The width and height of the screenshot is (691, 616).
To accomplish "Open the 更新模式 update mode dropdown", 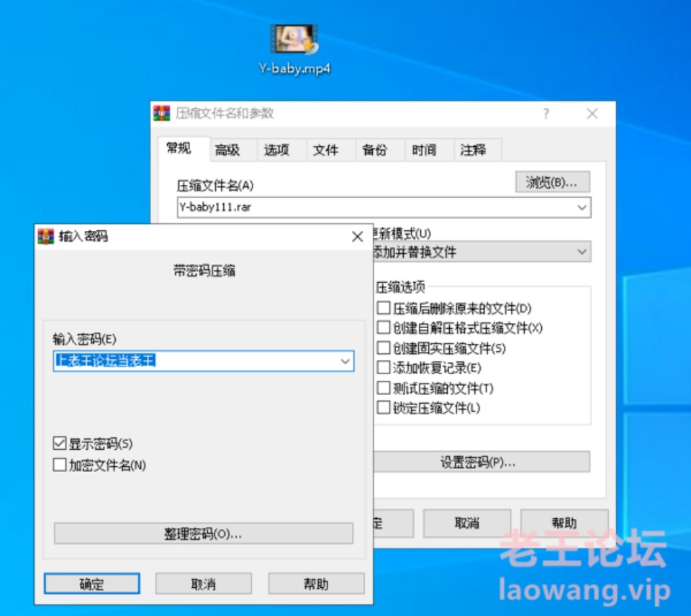I will tap(582, 253).
